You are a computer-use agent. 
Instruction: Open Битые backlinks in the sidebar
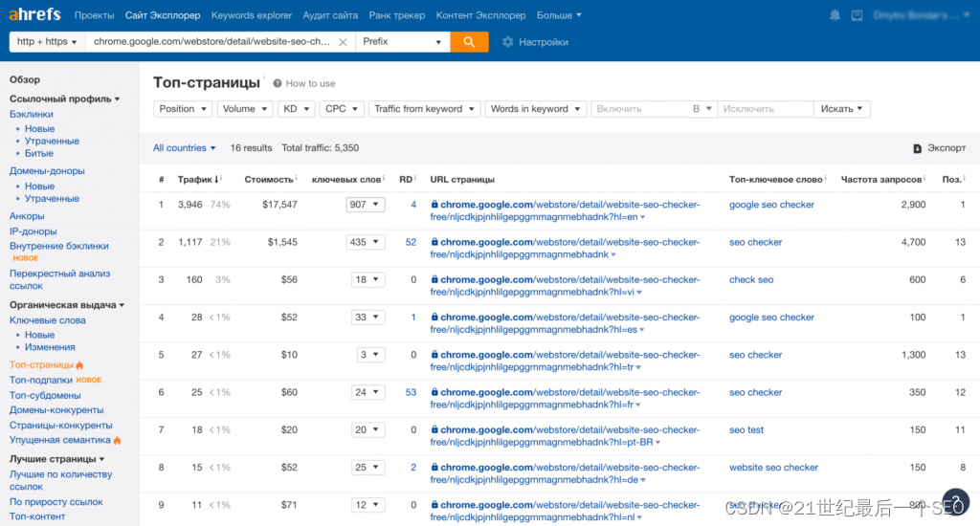pos(38,153)
